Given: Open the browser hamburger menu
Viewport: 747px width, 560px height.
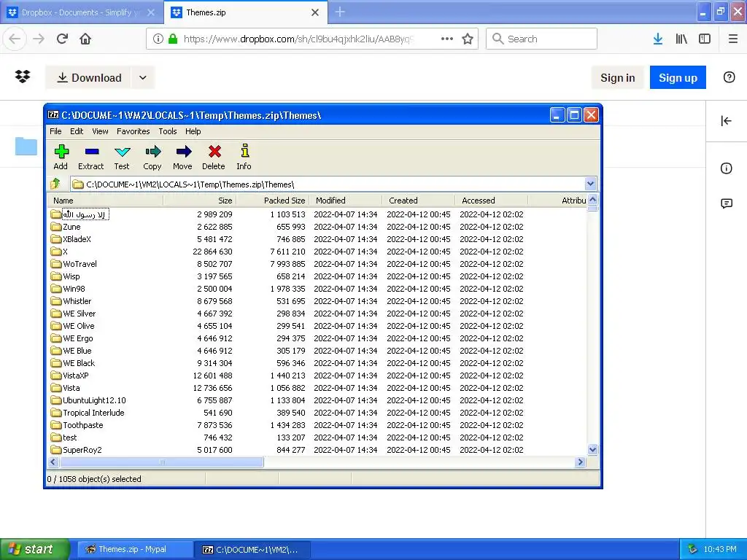Looking at the screenshot, I should click(x=732, y=39).
